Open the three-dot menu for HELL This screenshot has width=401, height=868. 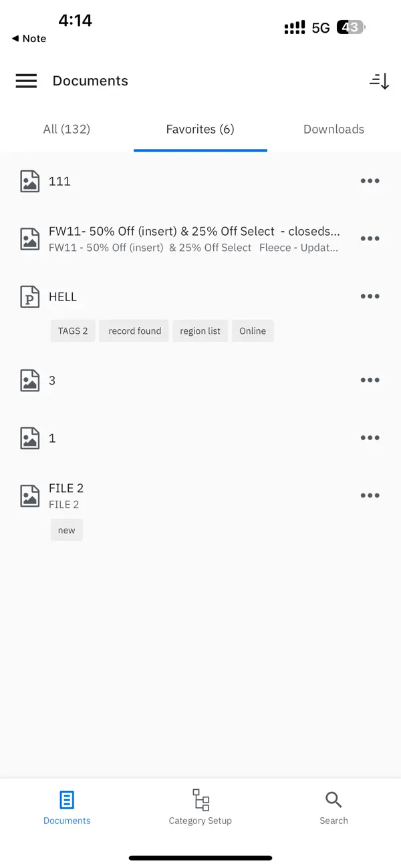[x=370, y=296]
